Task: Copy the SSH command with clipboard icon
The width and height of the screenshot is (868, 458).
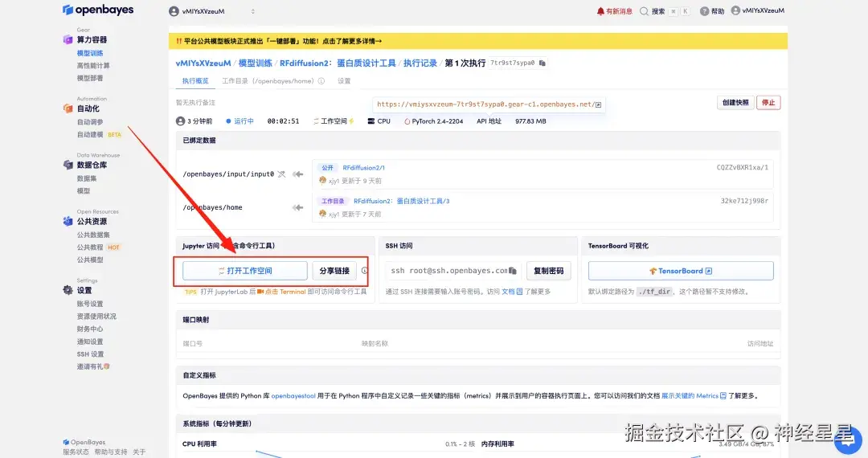Action: point(513,271)
